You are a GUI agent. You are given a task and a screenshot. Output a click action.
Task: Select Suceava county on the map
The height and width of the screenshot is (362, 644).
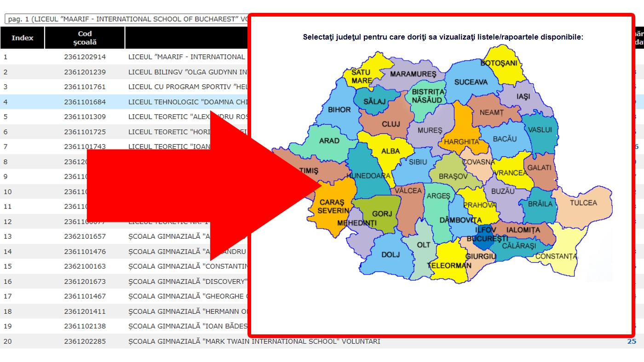(471, 82)
